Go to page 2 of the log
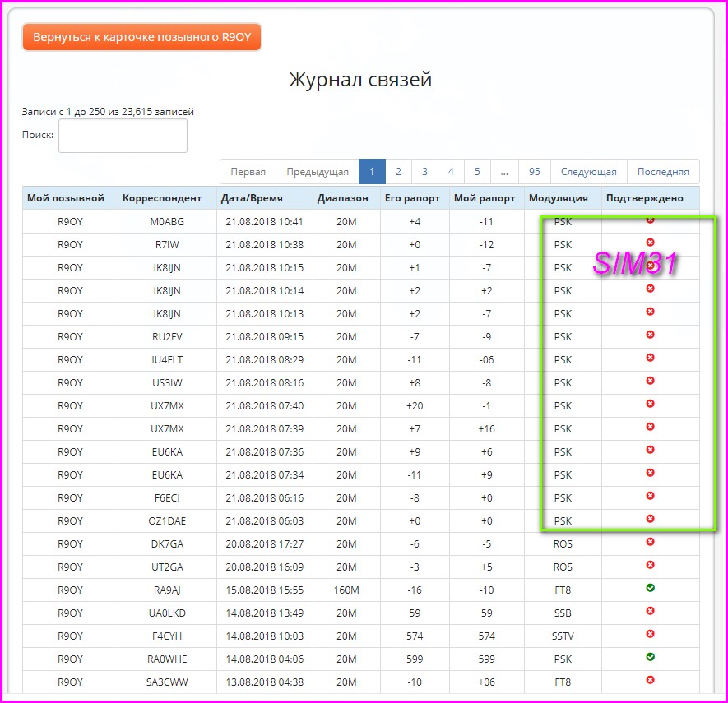Viewport: 728px width, 703px height. 398,172
